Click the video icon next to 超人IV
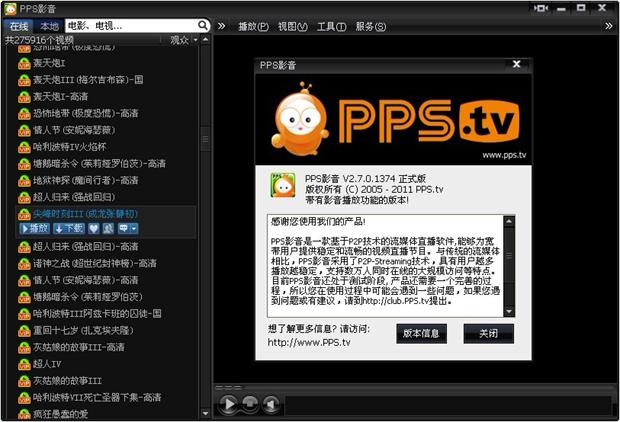 [25, 364]
